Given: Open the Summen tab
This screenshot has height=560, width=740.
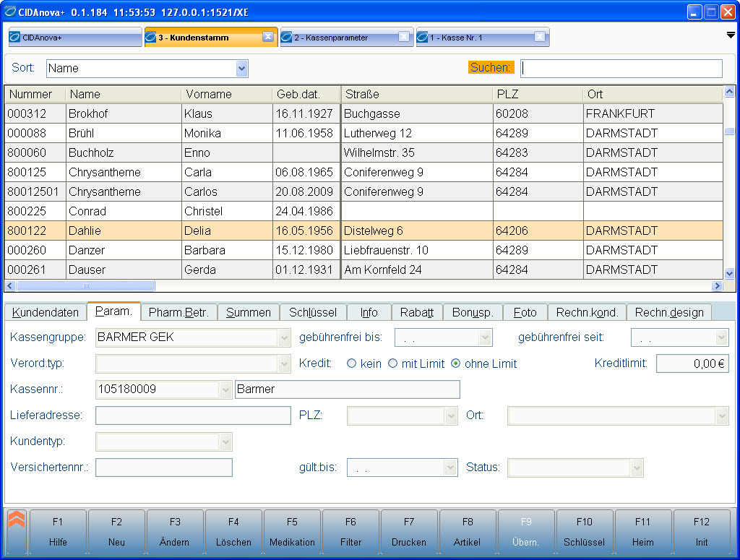Looking at the screenshot, I should 249,312.
